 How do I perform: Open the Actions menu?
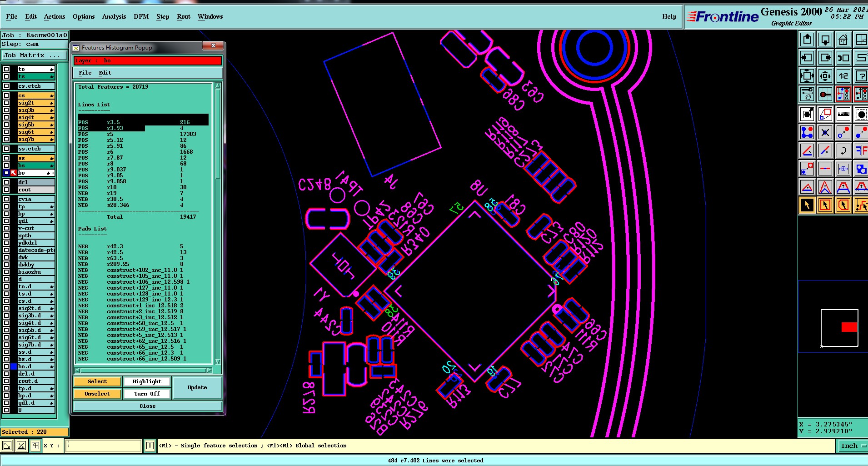(x=55, y=16)
